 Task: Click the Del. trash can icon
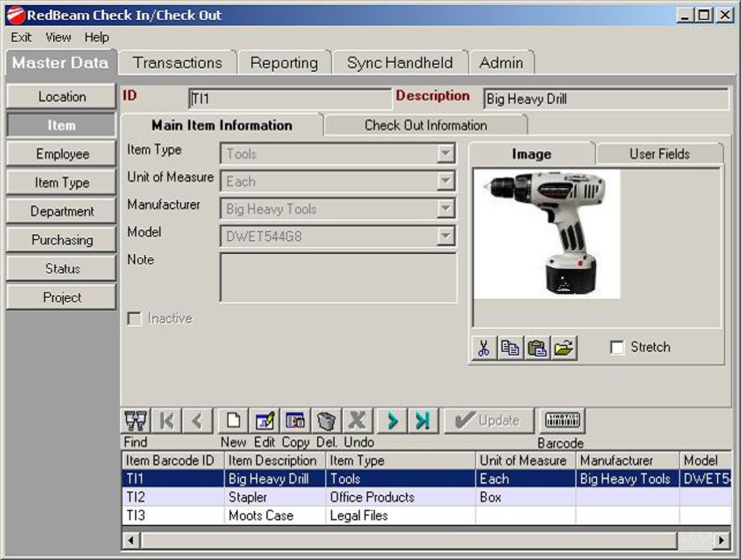click(x=327, y=421)
